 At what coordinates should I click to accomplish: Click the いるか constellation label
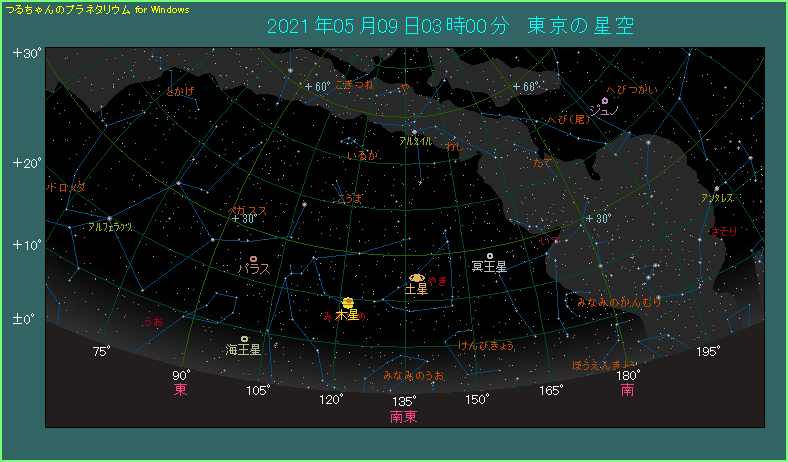[362, 156]
